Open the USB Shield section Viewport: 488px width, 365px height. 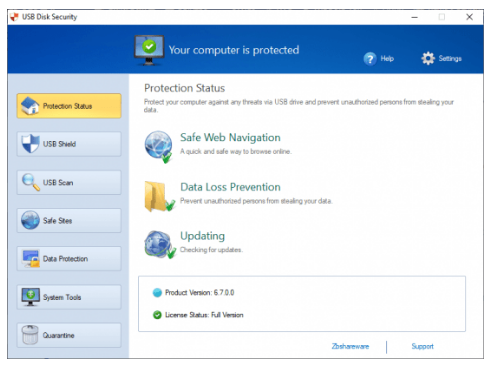click(69, 144)
